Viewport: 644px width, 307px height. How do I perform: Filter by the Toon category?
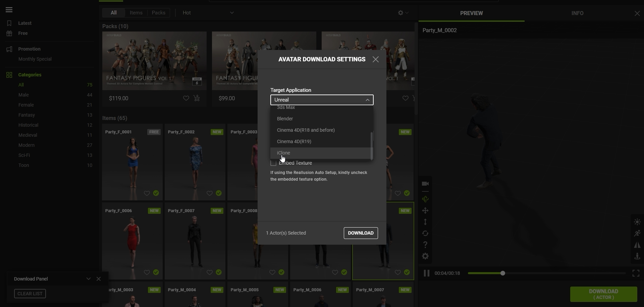tap(24, 165)
